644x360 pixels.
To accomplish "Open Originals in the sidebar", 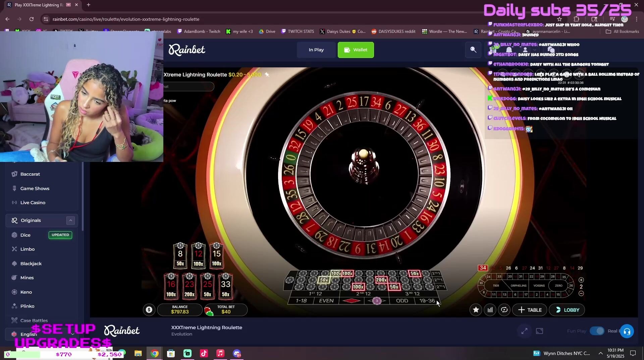I will tap(31, 221).
